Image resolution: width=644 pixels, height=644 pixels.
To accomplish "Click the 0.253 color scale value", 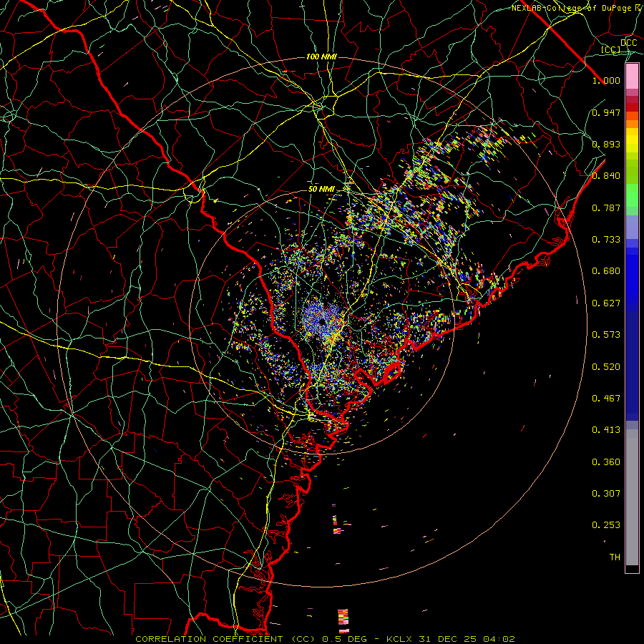I will [x=606, y=525].
